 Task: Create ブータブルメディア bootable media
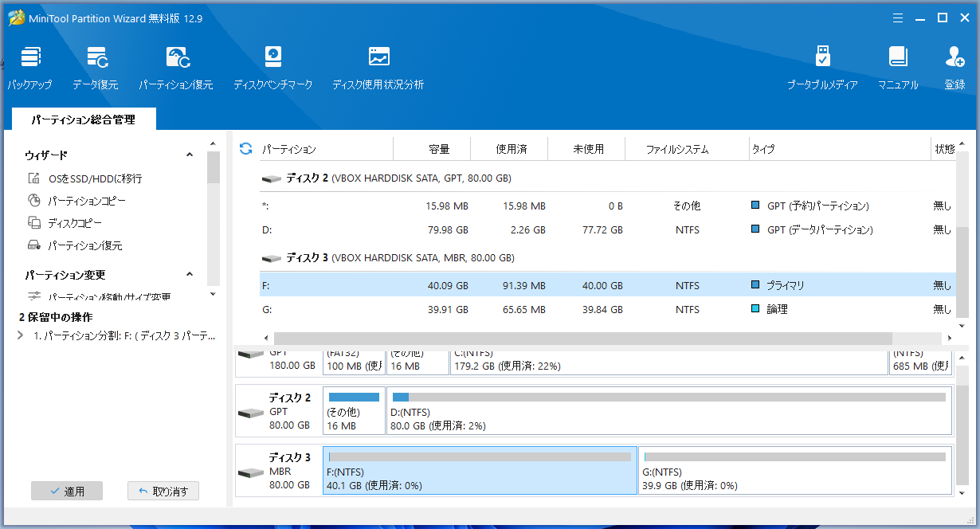pos(822,68)
